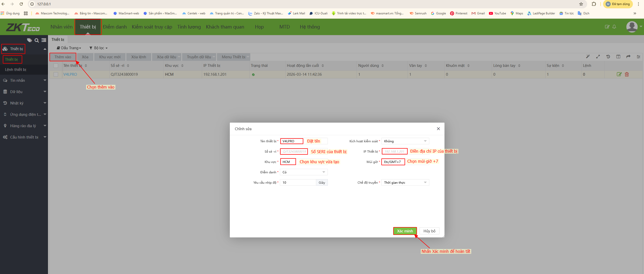The width and height of the screenshot is (644, 274).
Task: Toggle the select-all header checkbox
Action: pos(56,66)
